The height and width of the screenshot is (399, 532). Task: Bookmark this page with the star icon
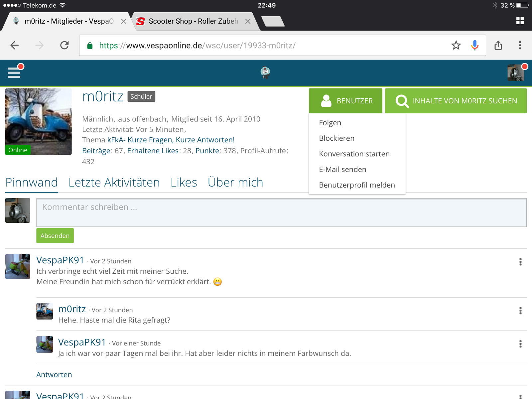click(456, 45)
